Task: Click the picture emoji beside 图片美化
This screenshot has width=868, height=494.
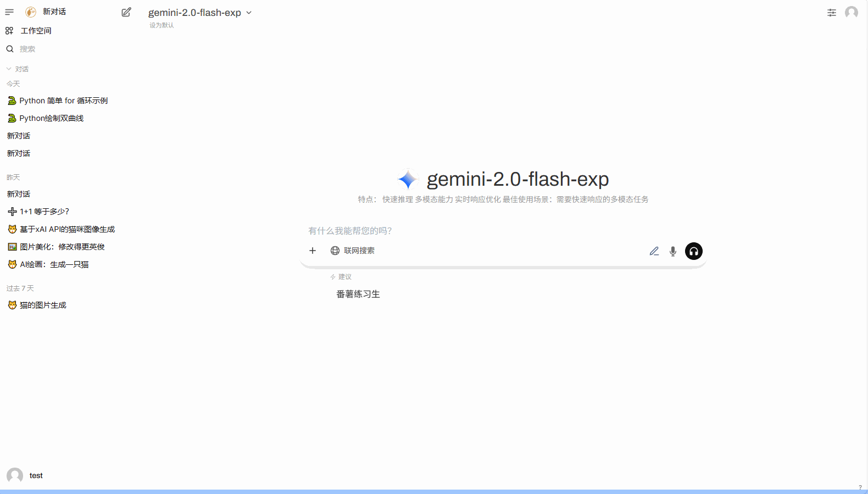Action: pyautogui.click(x=12, y=247)
